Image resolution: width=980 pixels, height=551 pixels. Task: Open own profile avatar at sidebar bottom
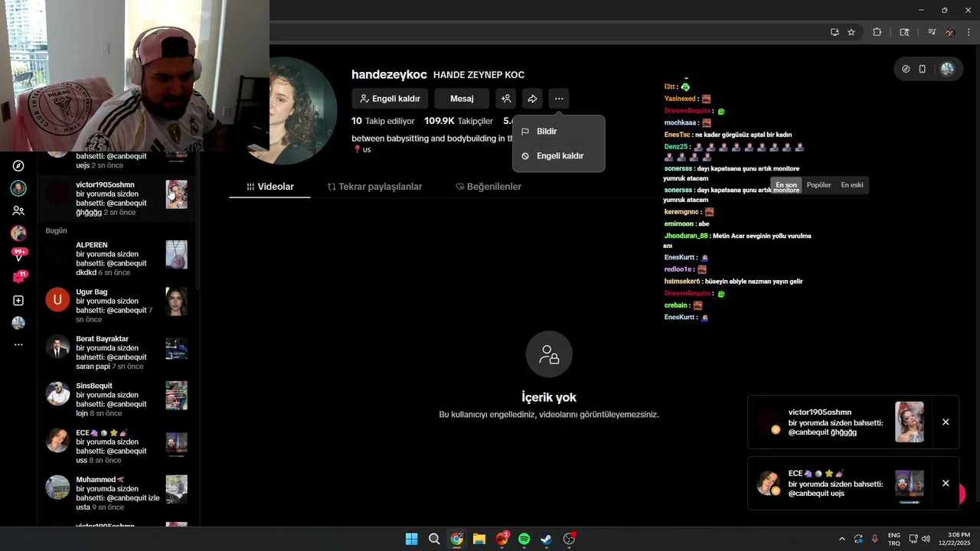[18, 323]
